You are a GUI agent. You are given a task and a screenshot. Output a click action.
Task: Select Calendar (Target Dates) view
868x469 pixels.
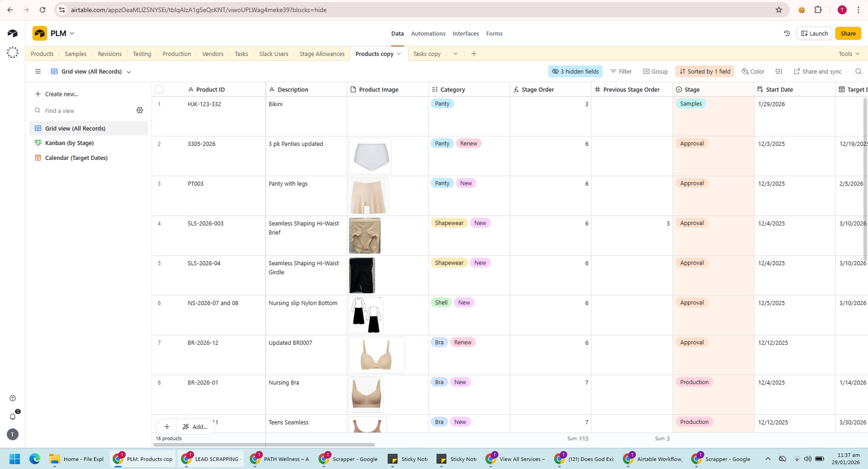point(88,158)
